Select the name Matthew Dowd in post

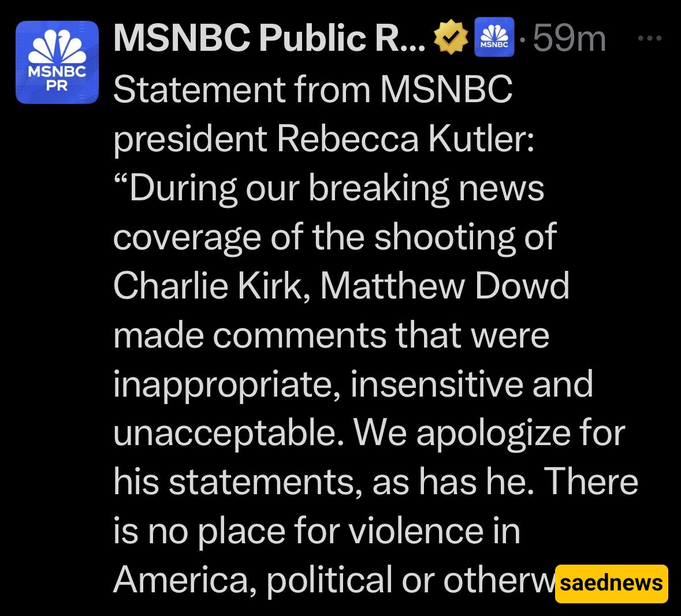click(445, 286)
